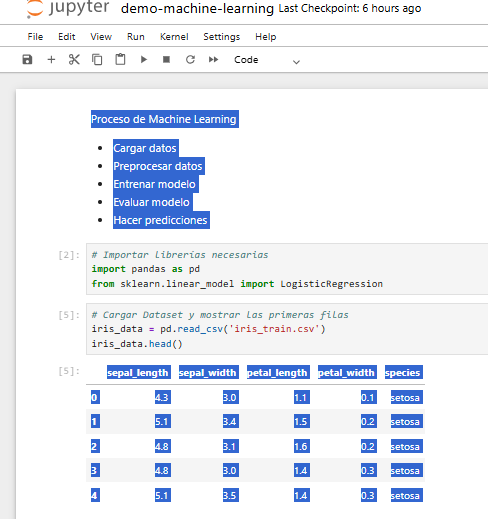The height and width of the screenshot is (519, 488).
Task: Run the selected cell with the play icon
Action: tap(144, 60)
